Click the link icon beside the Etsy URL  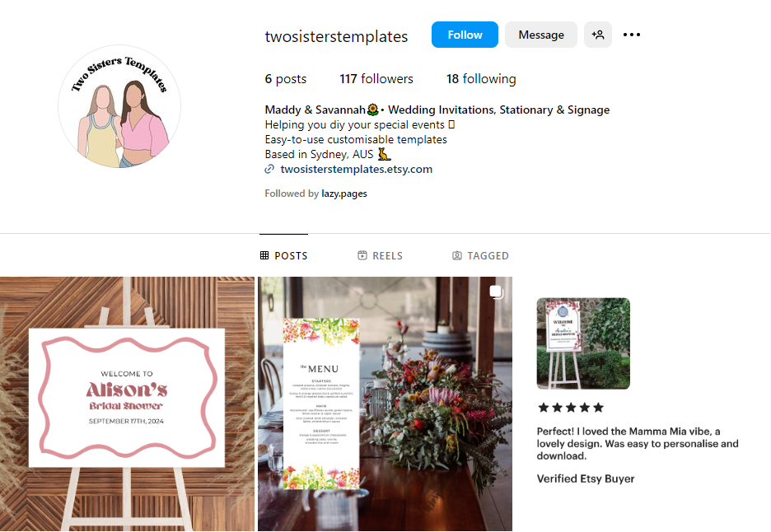(269, 169)
